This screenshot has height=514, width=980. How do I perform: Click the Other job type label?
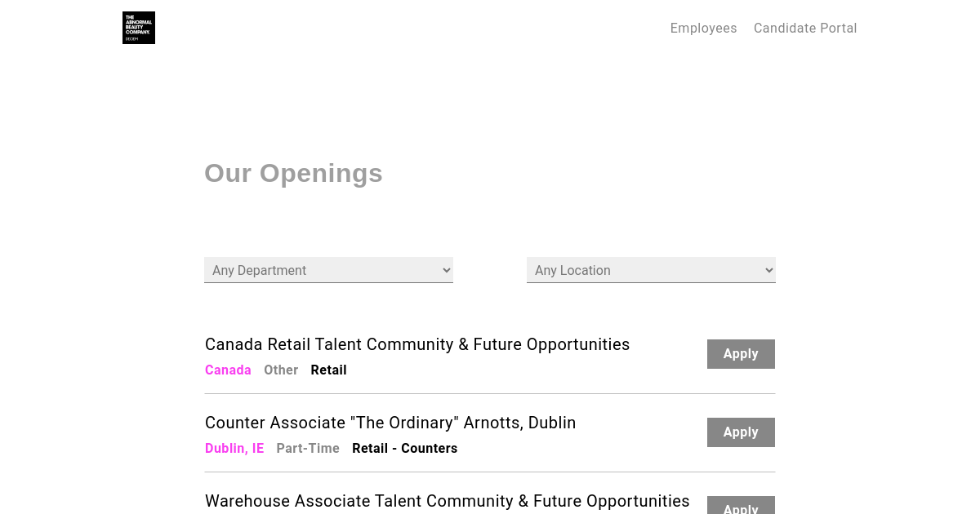point(281,370)
